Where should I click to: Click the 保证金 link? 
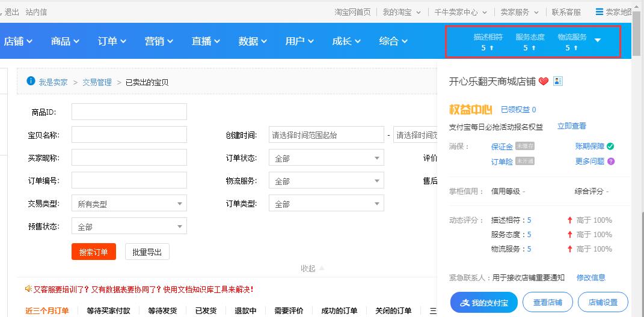502,146
